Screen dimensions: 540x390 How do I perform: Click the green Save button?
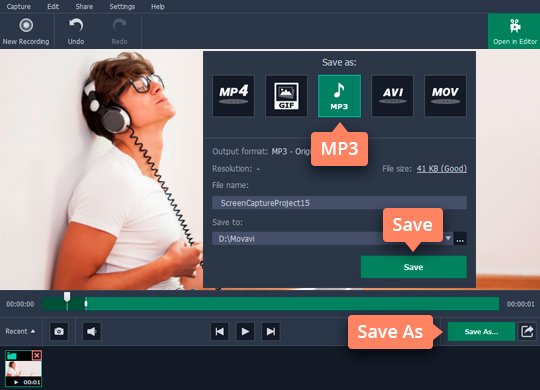(x=414, y=267)
